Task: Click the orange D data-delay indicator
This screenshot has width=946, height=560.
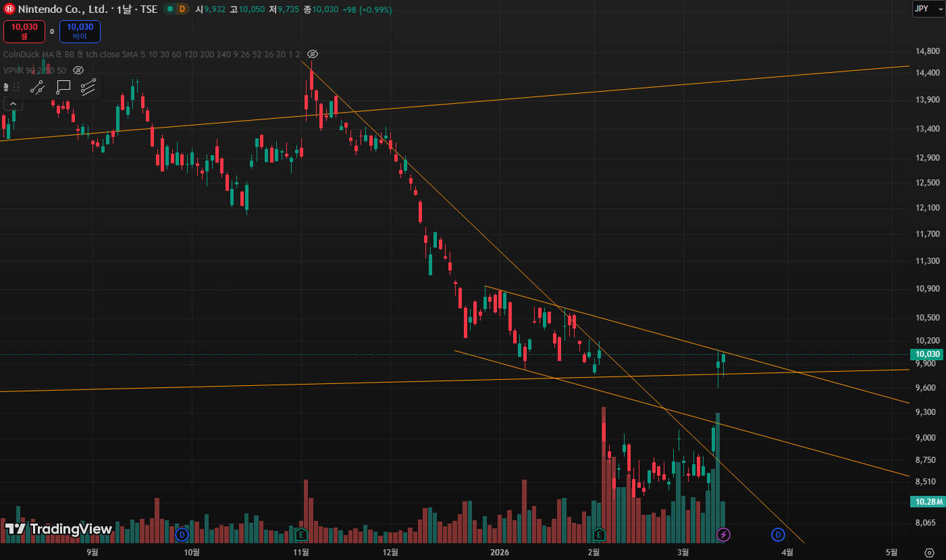Action: coord(182,9)
